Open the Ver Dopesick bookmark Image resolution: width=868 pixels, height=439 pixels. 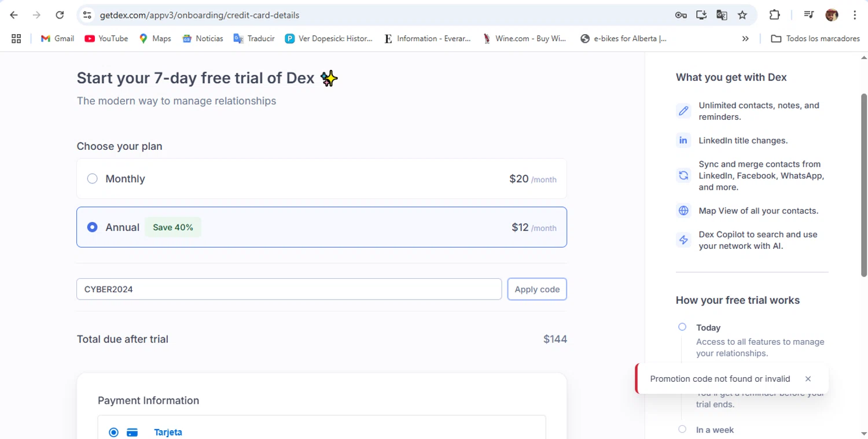tap(329, 39)
